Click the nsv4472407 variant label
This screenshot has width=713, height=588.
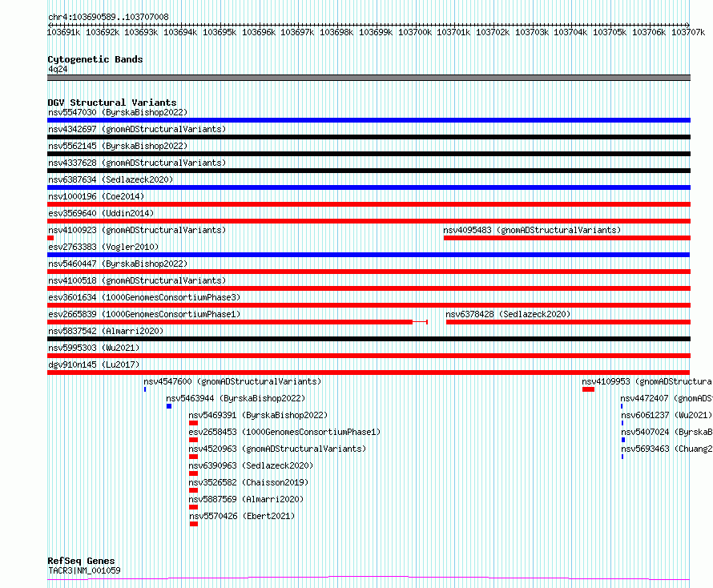[667, 398]
